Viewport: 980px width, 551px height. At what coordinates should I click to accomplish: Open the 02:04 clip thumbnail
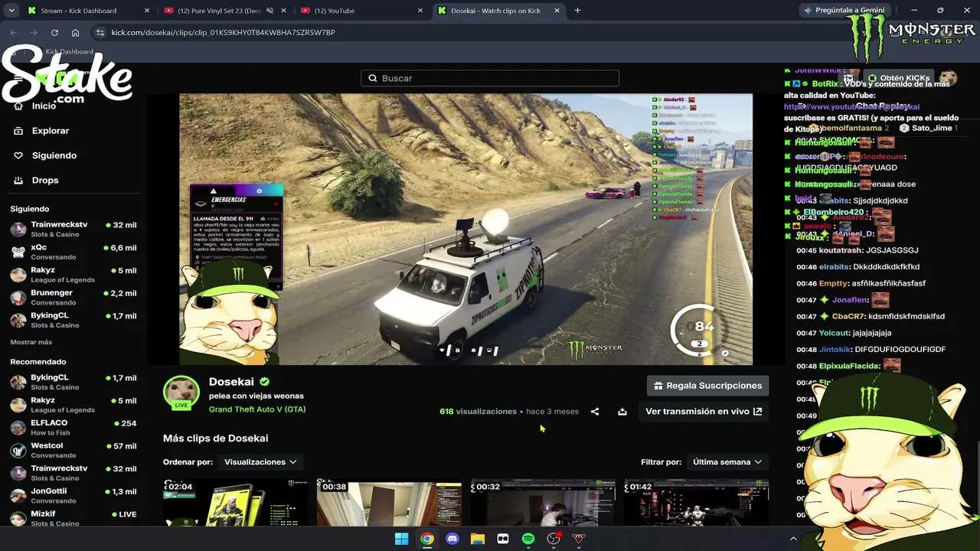235,503
